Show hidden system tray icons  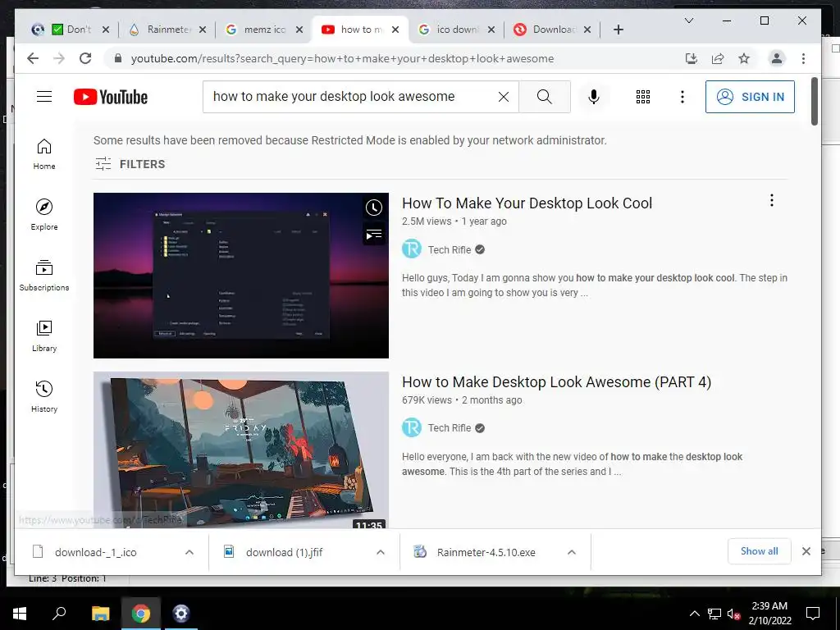[x=694, y=614]
